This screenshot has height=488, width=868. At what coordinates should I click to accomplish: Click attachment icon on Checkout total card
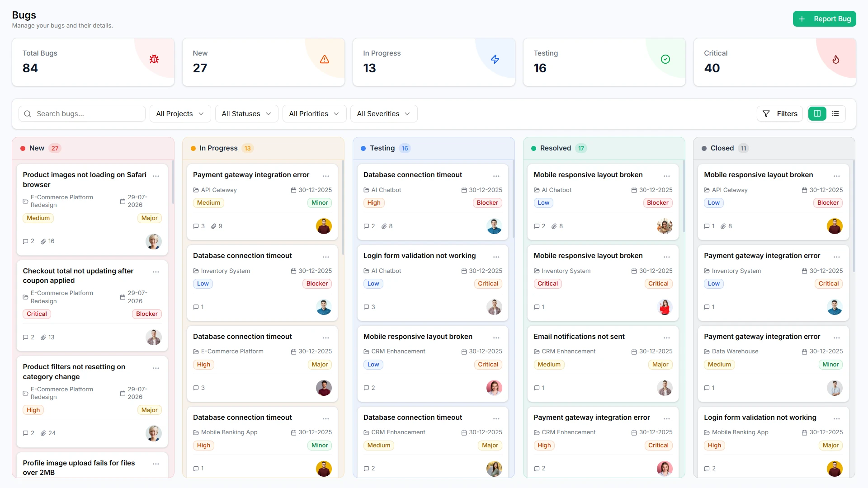point(43,338)
